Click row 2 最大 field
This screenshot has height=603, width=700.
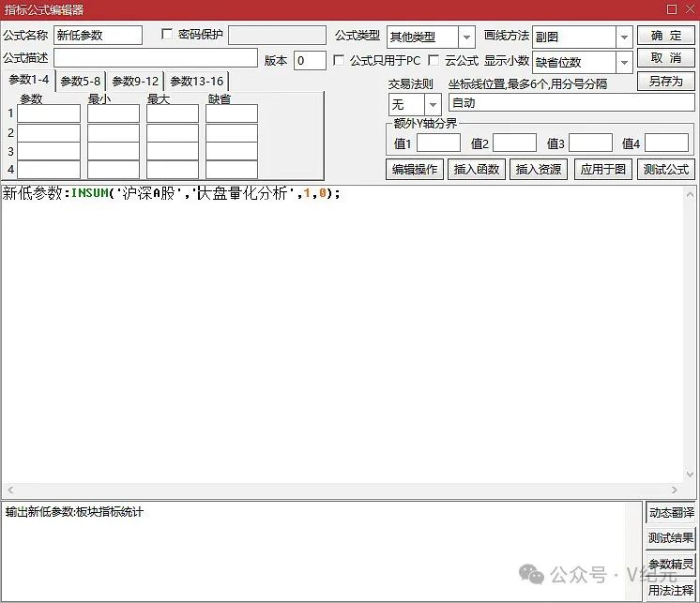tap(173, 133)
